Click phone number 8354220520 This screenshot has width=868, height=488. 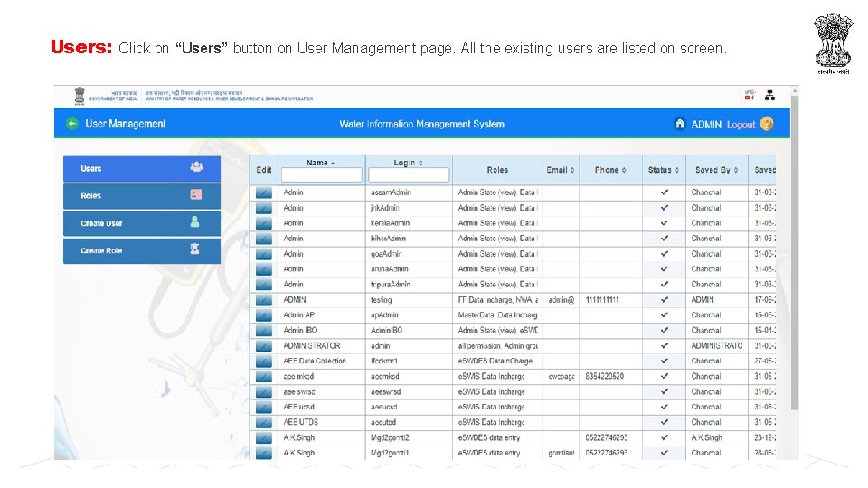(605, 376)
